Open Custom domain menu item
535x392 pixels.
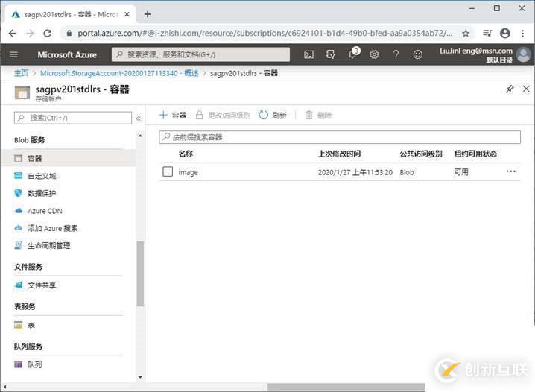tap(42, 176)
